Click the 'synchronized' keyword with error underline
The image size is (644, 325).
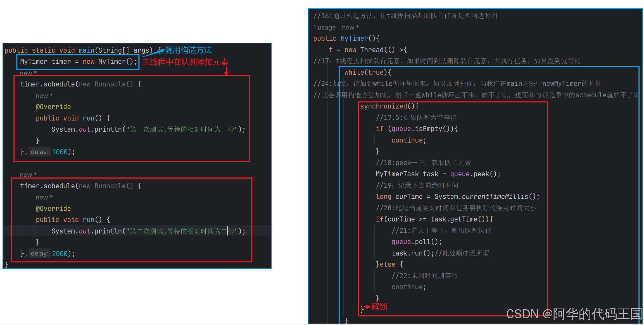pyautogui.click(x=383, y=106)
